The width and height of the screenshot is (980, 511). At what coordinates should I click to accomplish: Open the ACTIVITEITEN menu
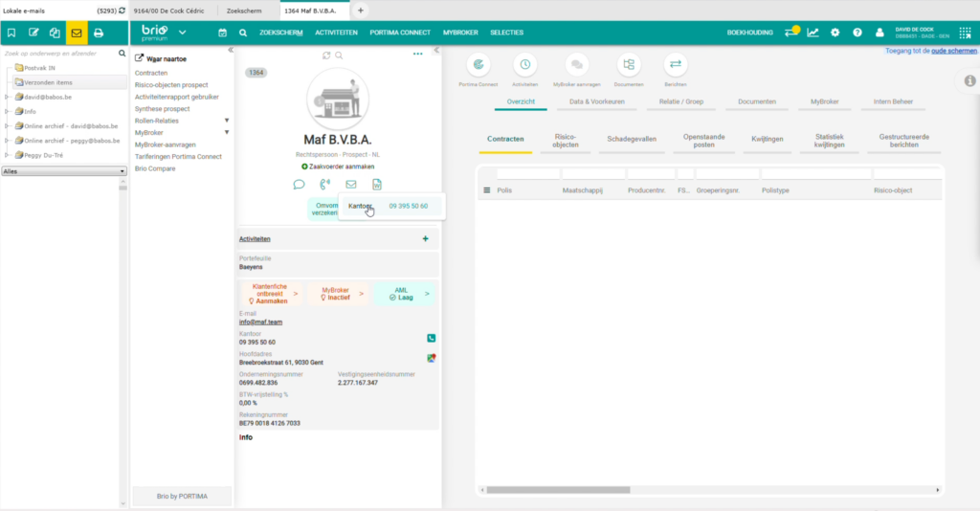tap(336, 33)
